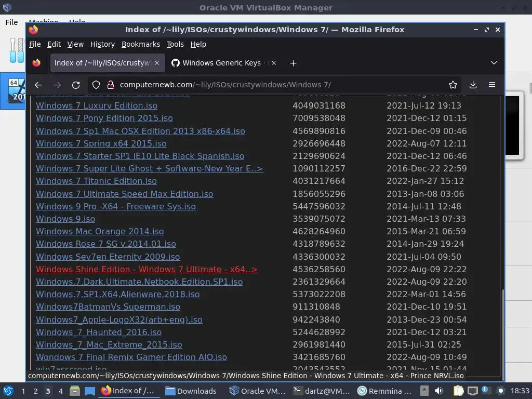
Task: Close the Index of /~lily tab
Action: [x=157, y=63]
